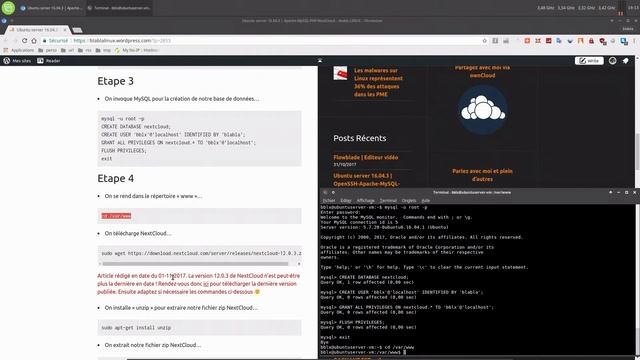Viewport: 640px width, 360px height.
Task: Click the grey reader extension icon after star
Action: tap(495, 41)
